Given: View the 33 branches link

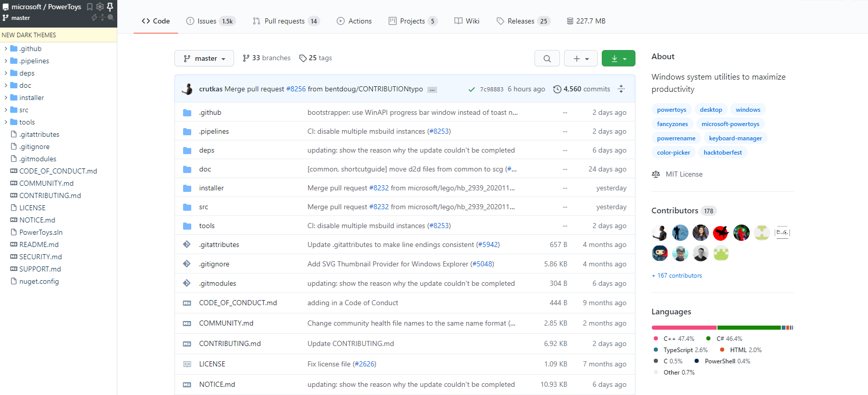Looking at the screenshot, I should [x=266, y=58].
